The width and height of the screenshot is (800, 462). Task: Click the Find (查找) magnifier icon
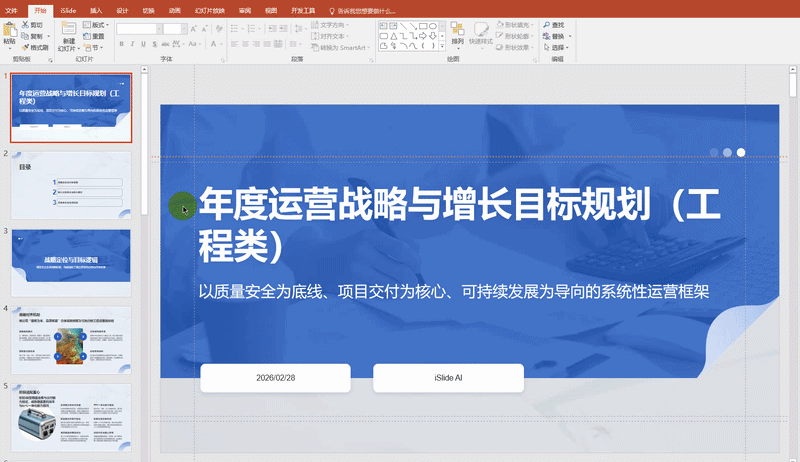tap(546, 25)
